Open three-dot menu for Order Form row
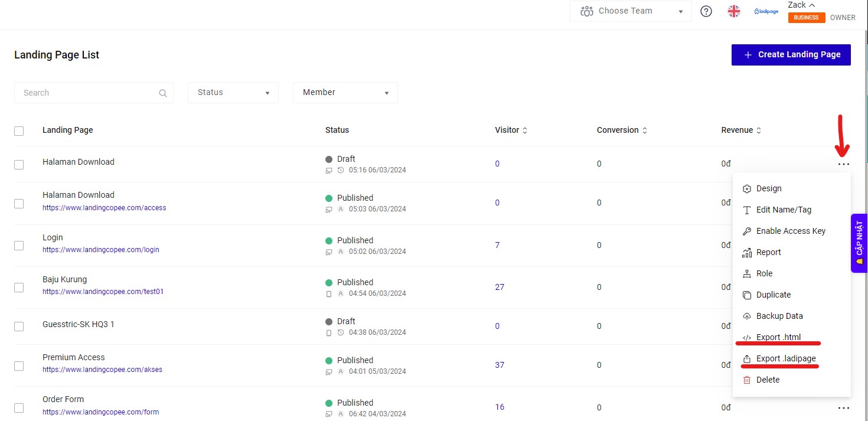 tap(844, 407)
